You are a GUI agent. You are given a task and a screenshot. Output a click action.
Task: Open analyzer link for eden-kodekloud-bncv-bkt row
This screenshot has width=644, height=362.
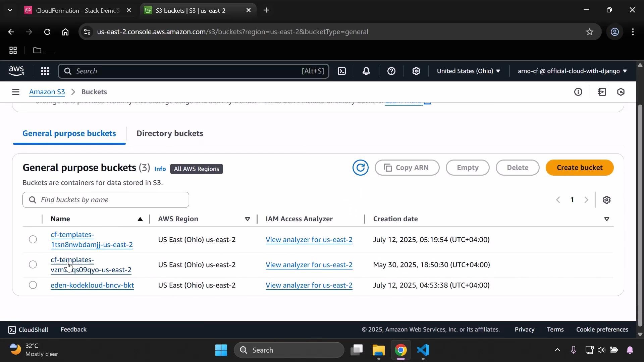pos(309,285)
